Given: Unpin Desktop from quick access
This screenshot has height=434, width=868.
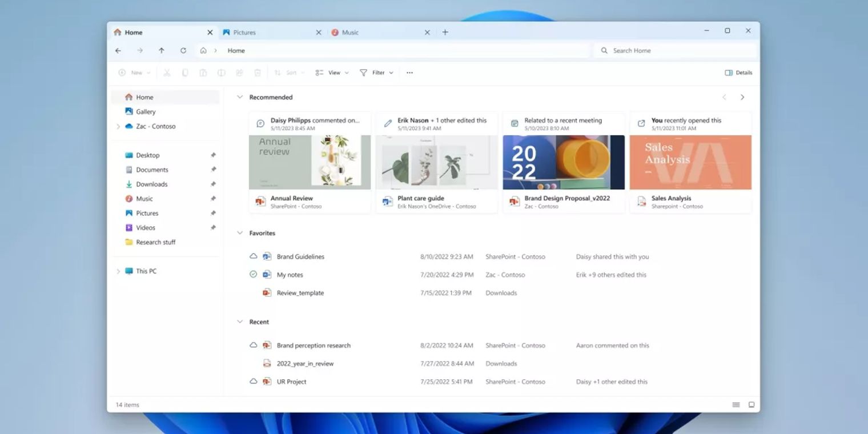Looking at the screenshot, I should pyautogui.click(x=213, y=155).
